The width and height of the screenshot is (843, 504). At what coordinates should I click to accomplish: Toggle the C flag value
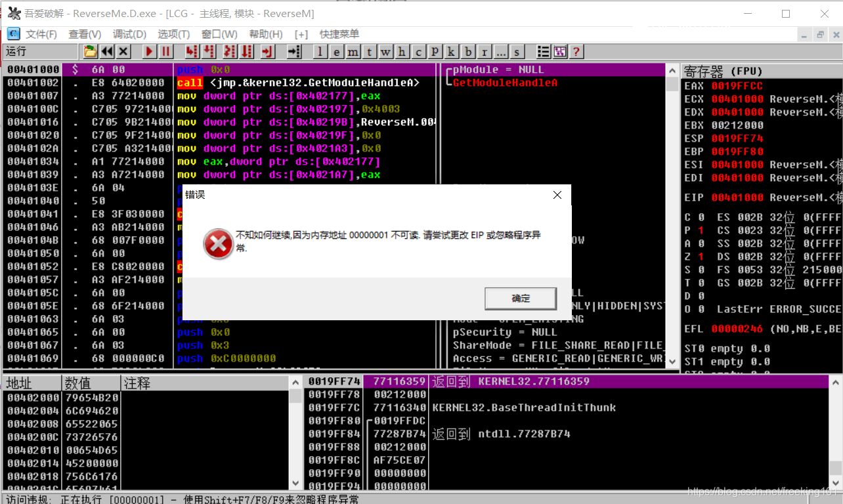pyautogui.click(x=701, y=217)
